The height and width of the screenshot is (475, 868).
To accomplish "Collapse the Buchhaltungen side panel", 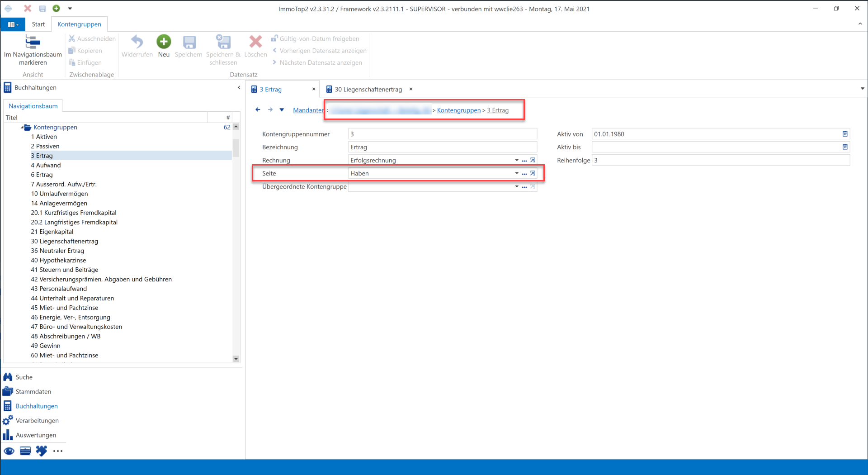I will (239, 88).
